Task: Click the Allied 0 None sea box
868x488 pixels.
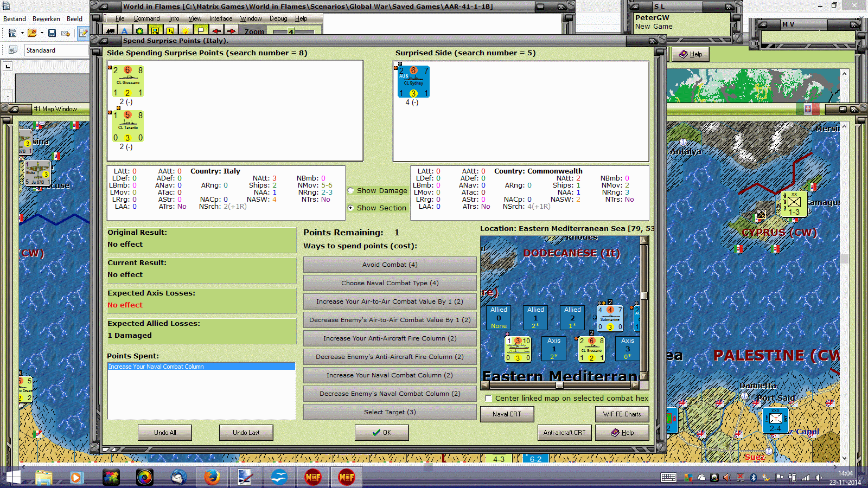Action: tap(499, 318)
